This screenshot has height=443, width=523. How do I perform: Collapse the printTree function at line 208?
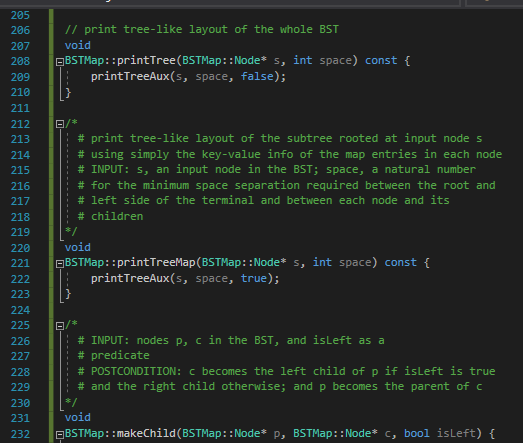(60, 62)
